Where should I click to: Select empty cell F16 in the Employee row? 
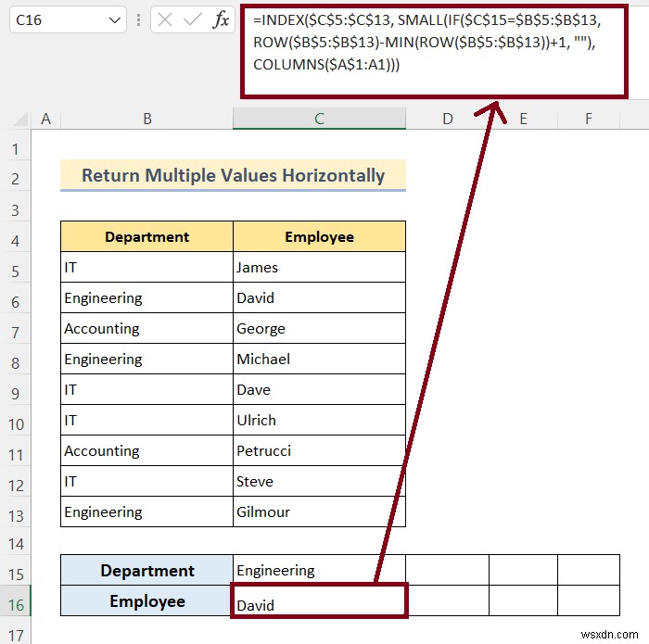click(x=589, y=600)
